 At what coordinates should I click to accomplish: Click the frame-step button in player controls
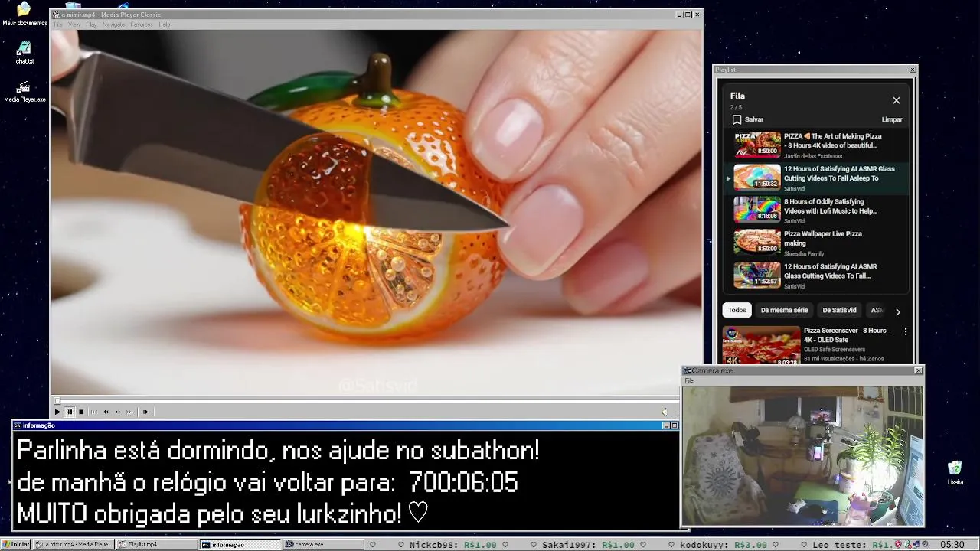pos(145,412)
